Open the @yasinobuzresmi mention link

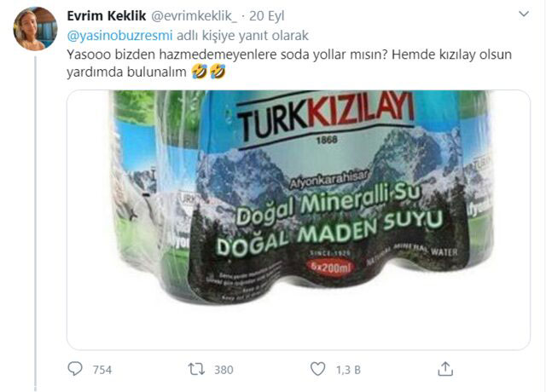[119, 36]
